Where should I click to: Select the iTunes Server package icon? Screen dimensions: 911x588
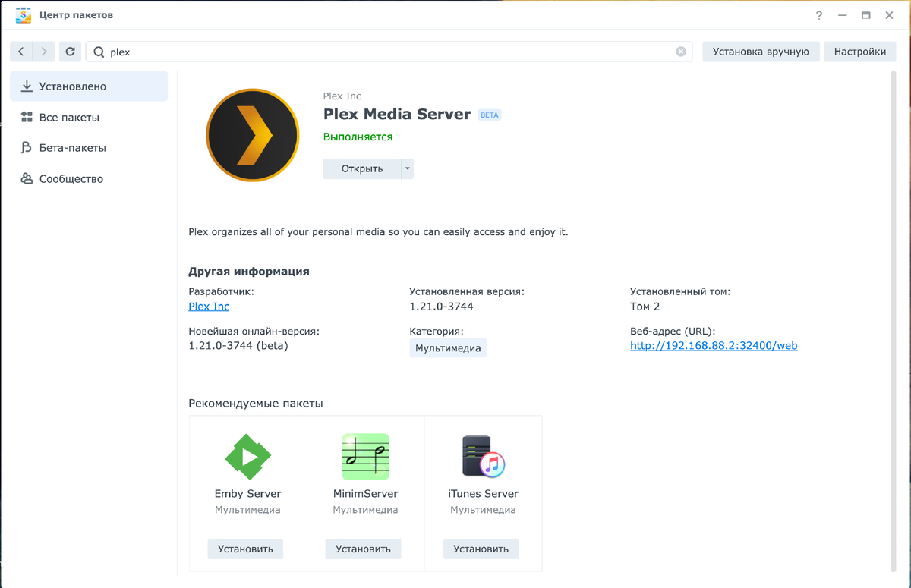point(483,455)
